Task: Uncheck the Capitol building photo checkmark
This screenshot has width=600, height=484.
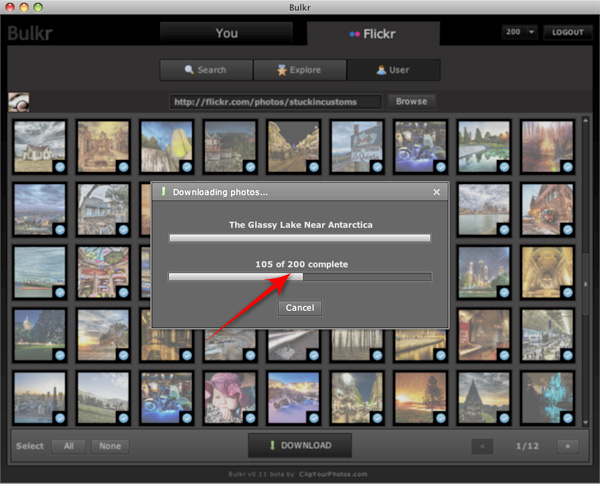Action: (x=60, y=355)
